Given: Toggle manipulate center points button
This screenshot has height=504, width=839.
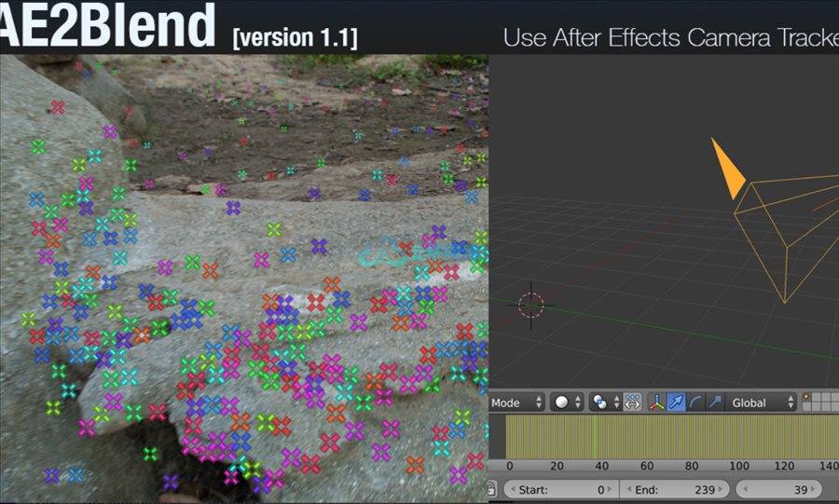Looking at the screenshot, I should pyautogui.click(x=632, y=402).
